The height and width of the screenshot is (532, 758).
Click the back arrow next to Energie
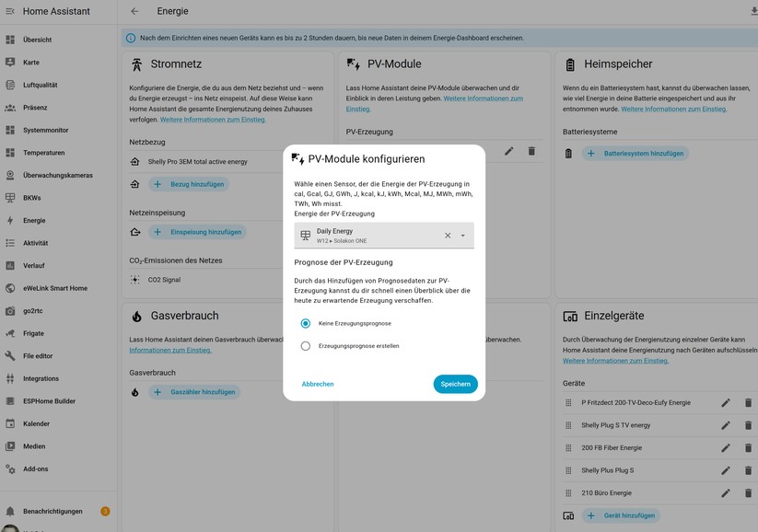coord(134,11)
